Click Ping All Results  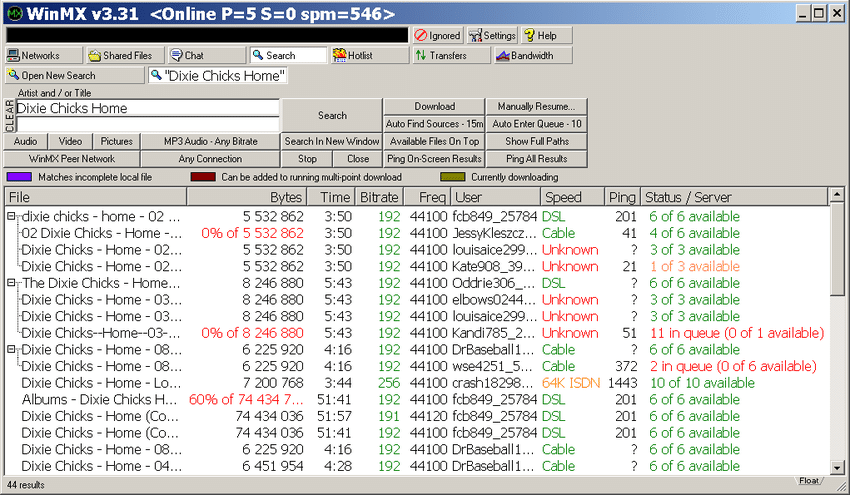click(x=536, y=159)
